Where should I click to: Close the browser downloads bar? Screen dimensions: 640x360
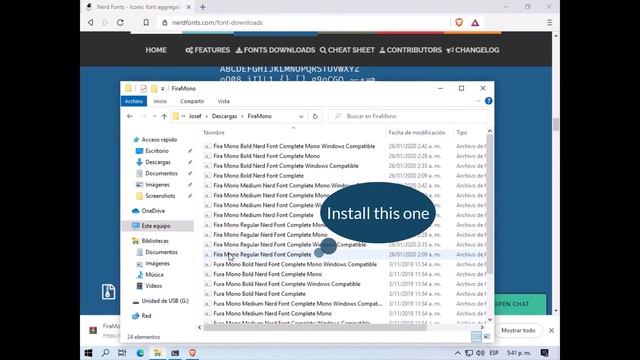coord(551,330)
